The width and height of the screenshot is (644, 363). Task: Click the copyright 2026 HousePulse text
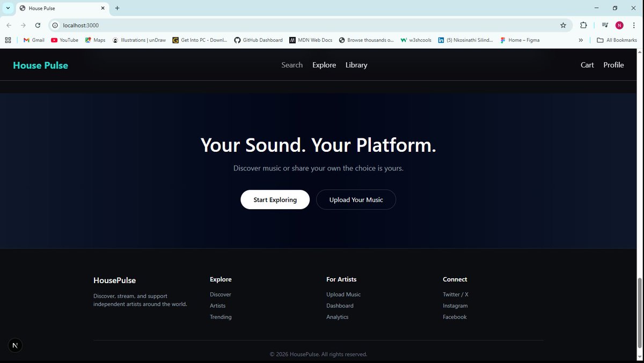(x=318, y=354)
